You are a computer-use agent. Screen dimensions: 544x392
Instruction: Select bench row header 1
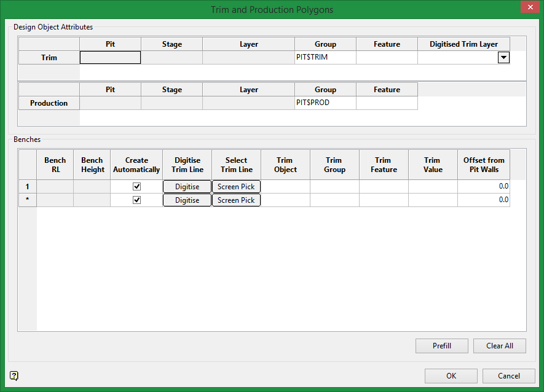tap(28, 187)
